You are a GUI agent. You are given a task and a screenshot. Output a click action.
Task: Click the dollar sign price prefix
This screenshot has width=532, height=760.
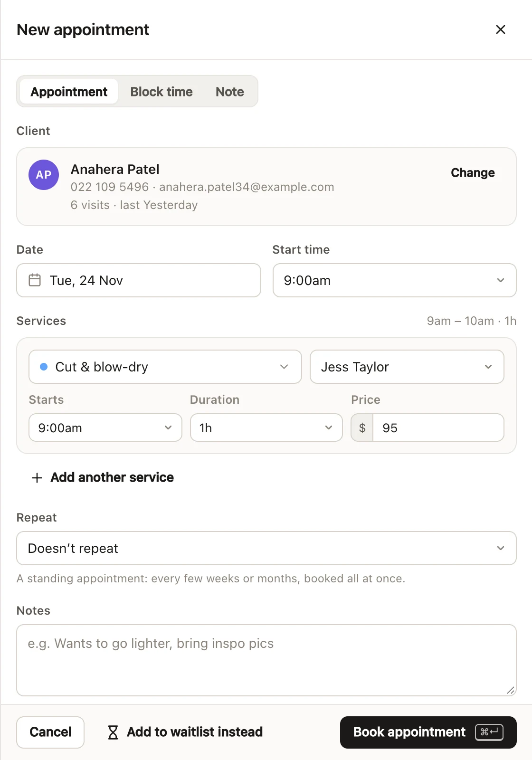coord(362,427)
